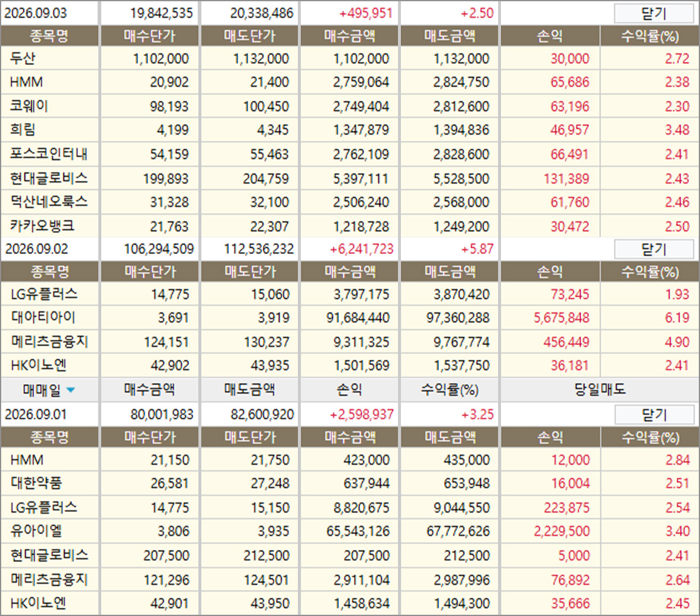
Task: Select the 82,600,920 sell total
Action: click(262, 414)
